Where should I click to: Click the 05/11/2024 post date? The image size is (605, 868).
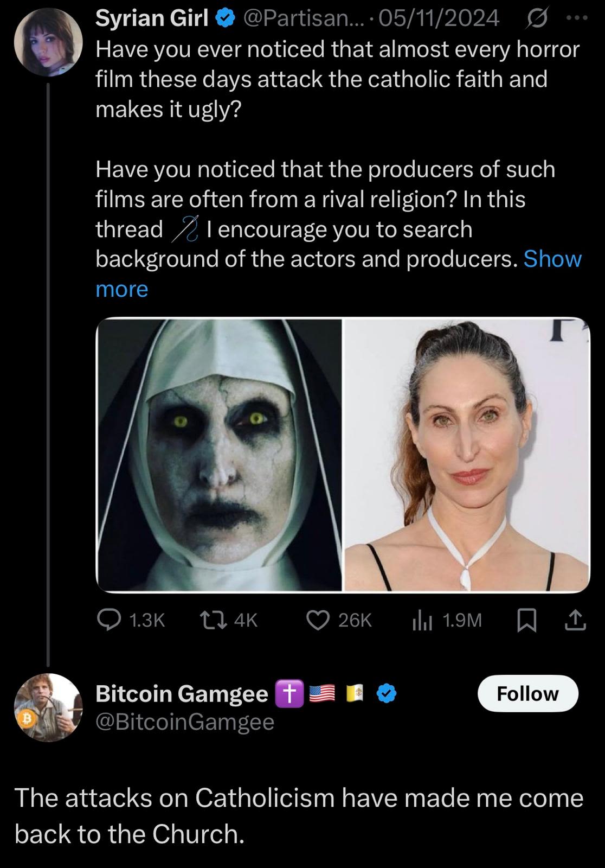tap(438, 18)
